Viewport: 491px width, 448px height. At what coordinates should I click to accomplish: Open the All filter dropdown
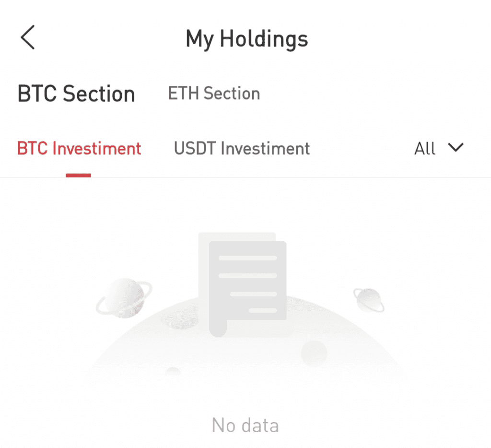point(438,148)
